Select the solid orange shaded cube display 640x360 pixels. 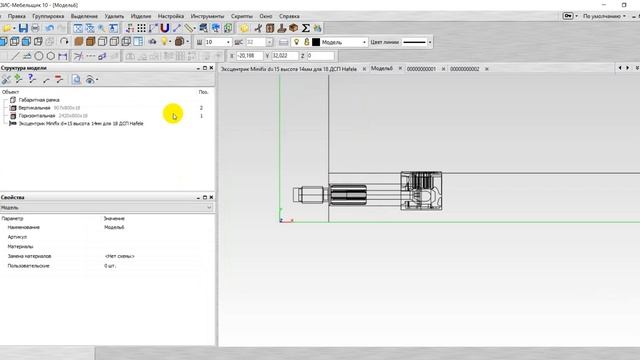[x=78, y=42]
